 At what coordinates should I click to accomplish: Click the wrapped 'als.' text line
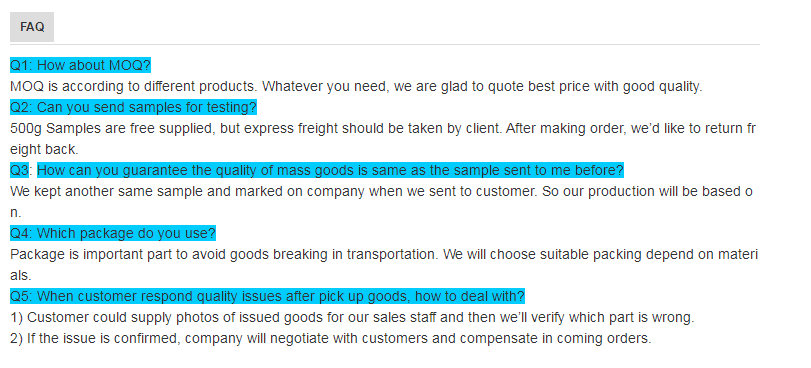coord(21,275)
